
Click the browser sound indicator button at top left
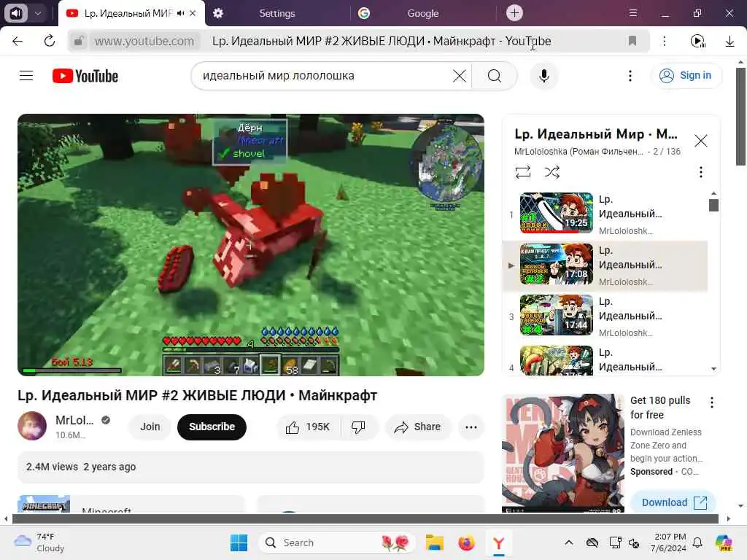pos(16,13)
